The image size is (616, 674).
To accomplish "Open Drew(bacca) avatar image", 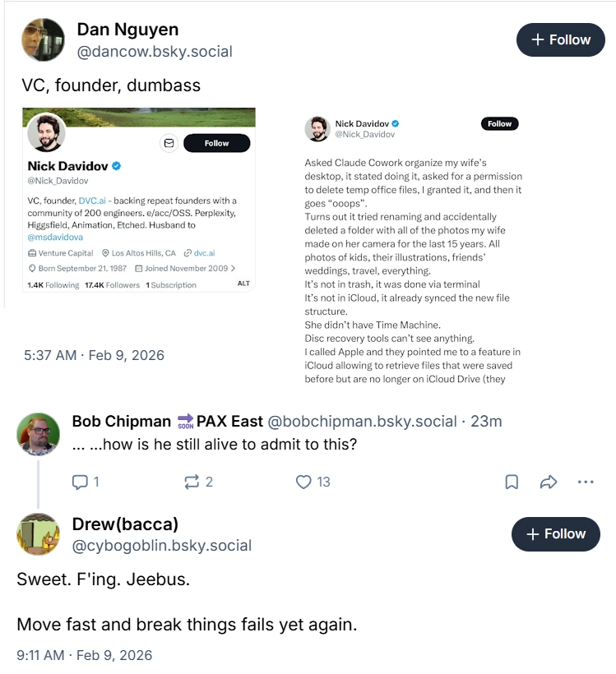I will point(39,534).
